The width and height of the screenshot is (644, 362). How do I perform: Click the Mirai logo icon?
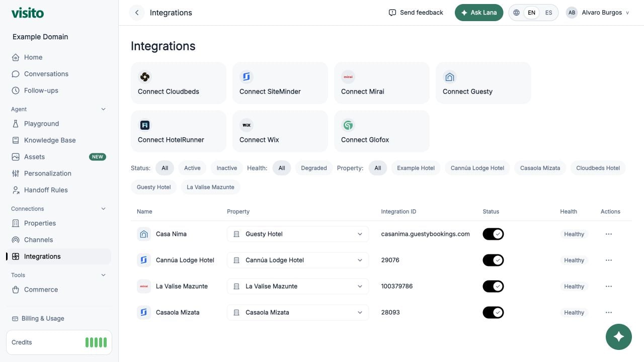348,77
